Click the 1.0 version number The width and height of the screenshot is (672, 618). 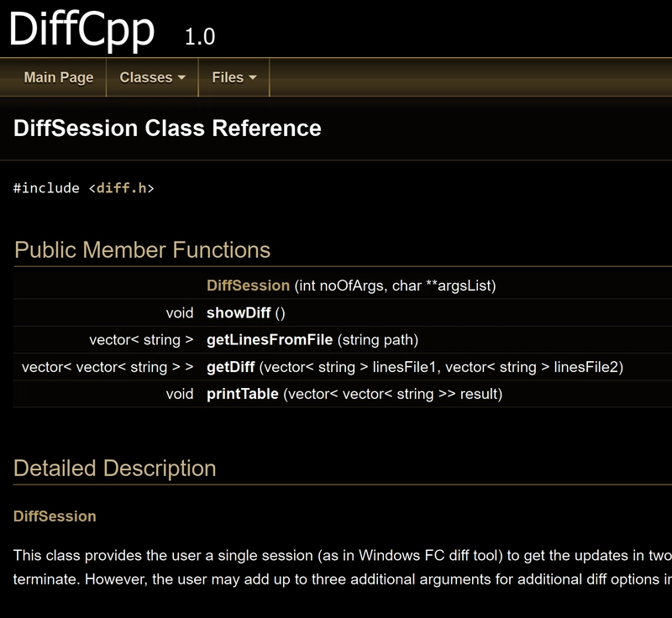click(200, 37)
